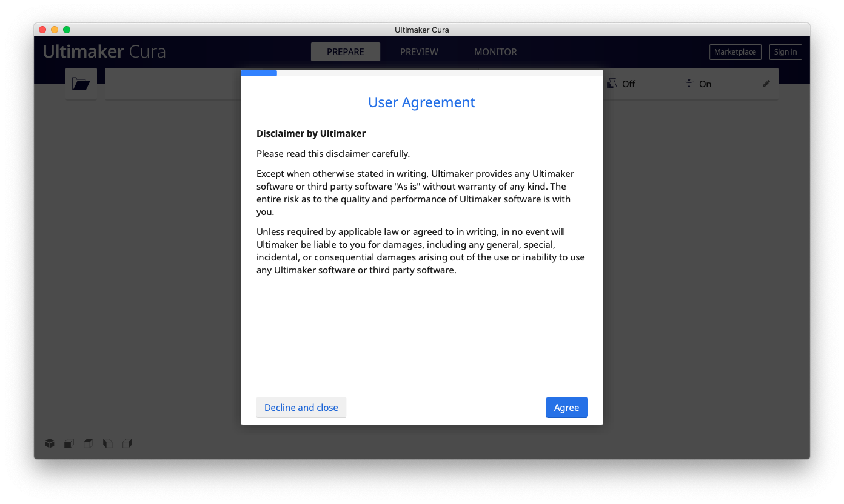Viewport: 844px width, 504px height.
Task: Click the blue progress bar atop dialog
Action: coord(259,73)
